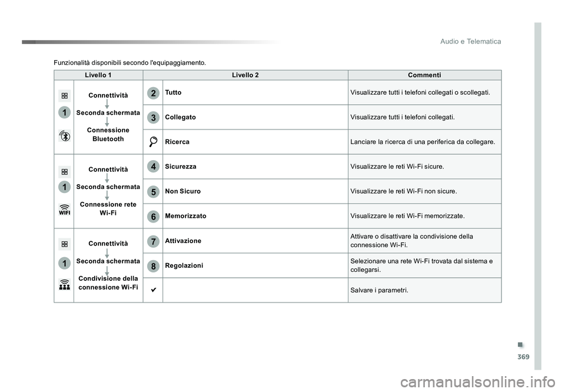565x392 pixels.
Task: Click the Audio e Telematica section heading
Action: pos(470,41)
